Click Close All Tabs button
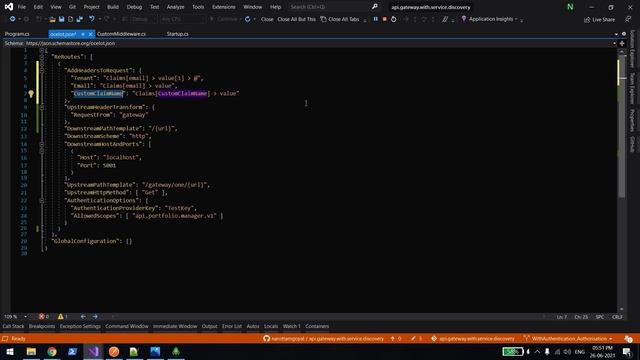The image size is (640, 360). [340, 19]
